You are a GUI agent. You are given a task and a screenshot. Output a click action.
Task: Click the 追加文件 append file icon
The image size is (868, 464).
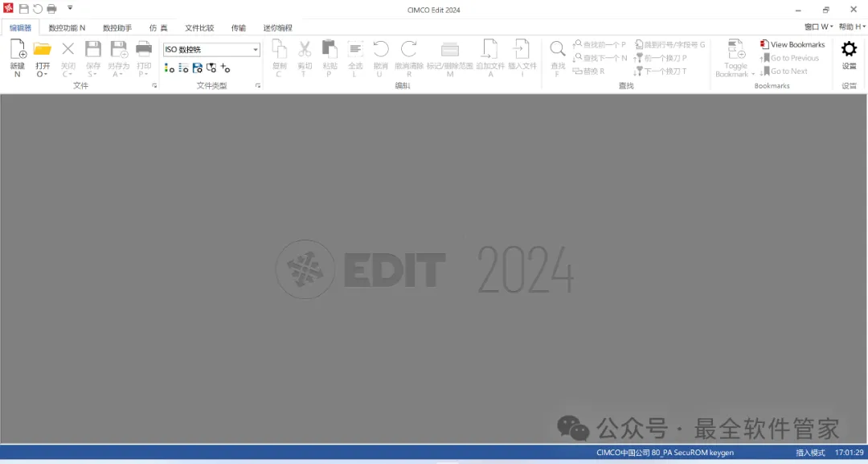click(x=490, y=49)
